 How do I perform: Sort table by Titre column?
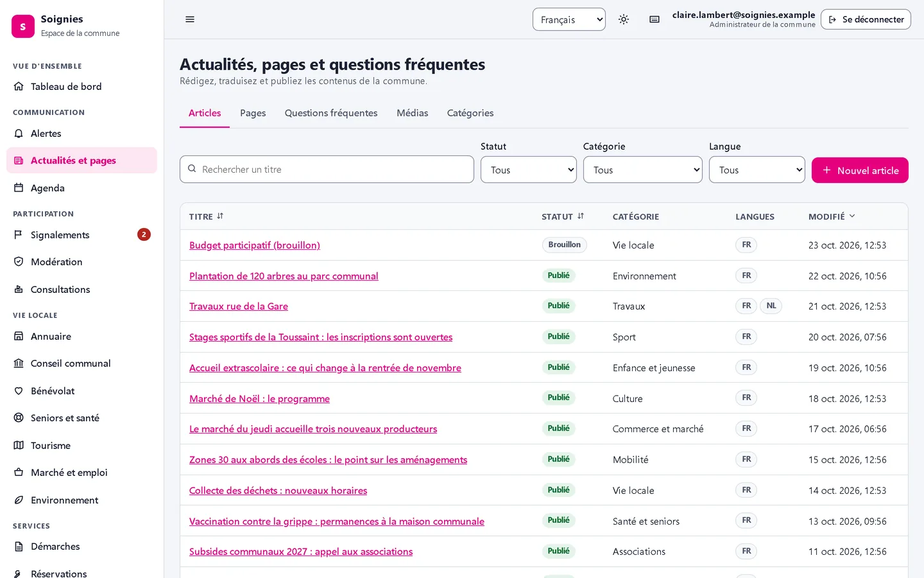pyautogui.click(x=207, y=216)
